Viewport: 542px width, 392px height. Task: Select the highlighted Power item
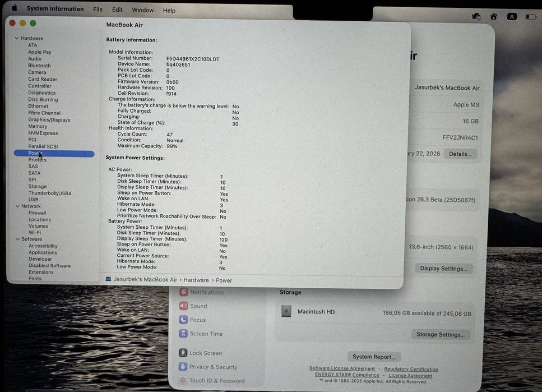pos(54,153)
